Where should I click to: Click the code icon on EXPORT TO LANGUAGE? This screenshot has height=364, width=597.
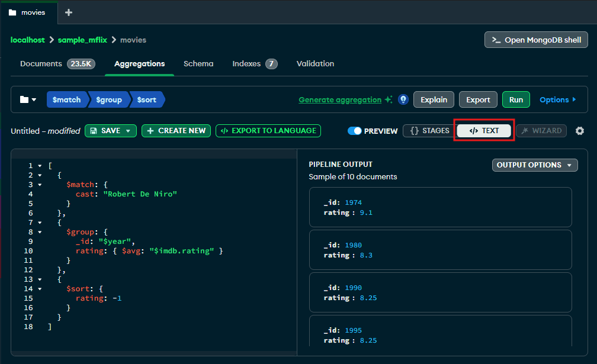click(224, 130)
